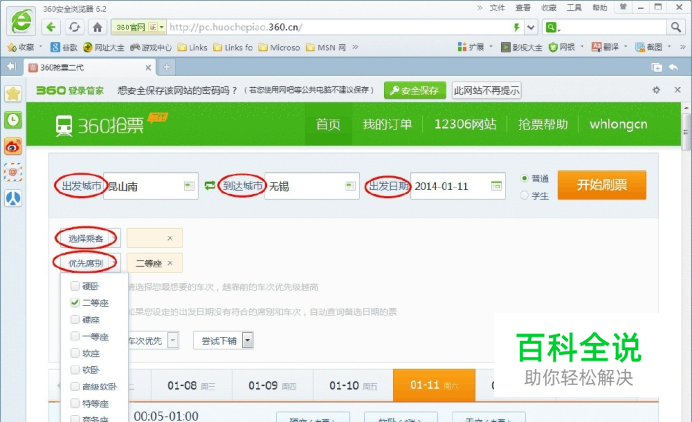Viewport: 692px width, 422px height.
Task: Open the 抢票帮助 nav tab
Action: pos(543,124)
